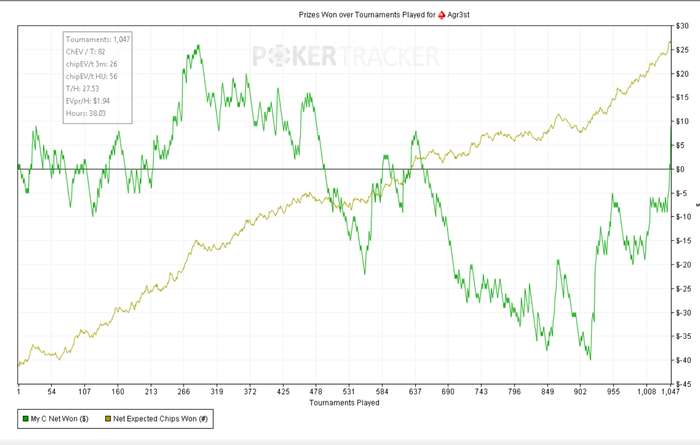Click x-axis tick label 743

tap(481, 391)
